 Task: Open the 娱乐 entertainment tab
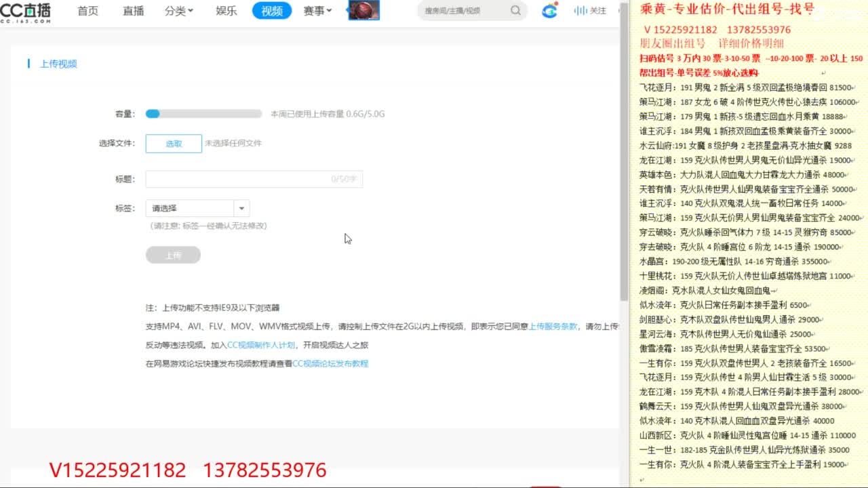click(226, 11)
